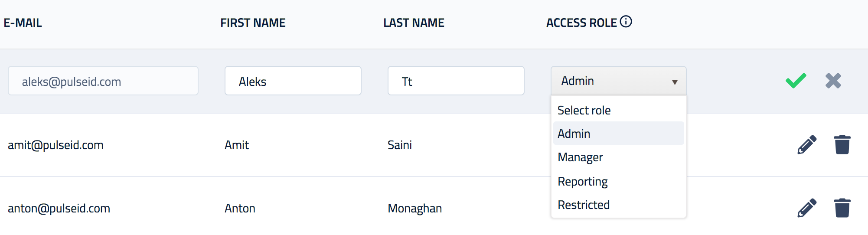Image resolution: width=868 pixels, height=235 pixels.
Task: Click the dropdown arrow next to Admin
Action: (x=675, y=82)
